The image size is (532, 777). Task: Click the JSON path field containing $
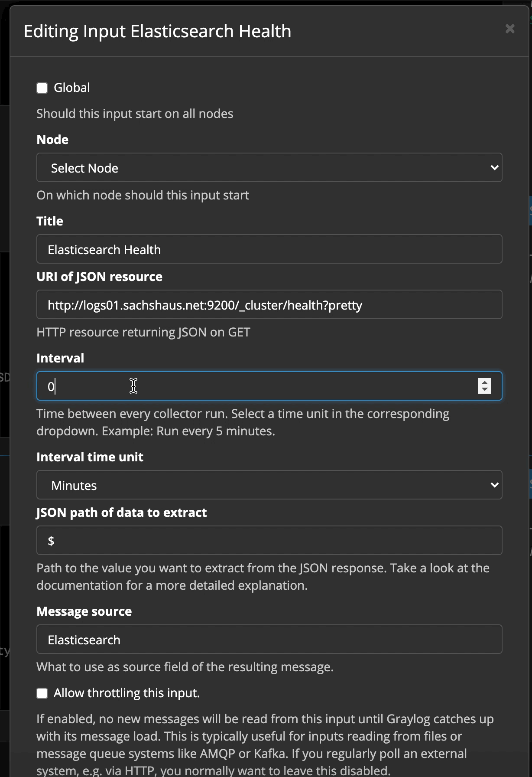click(269, 540)
